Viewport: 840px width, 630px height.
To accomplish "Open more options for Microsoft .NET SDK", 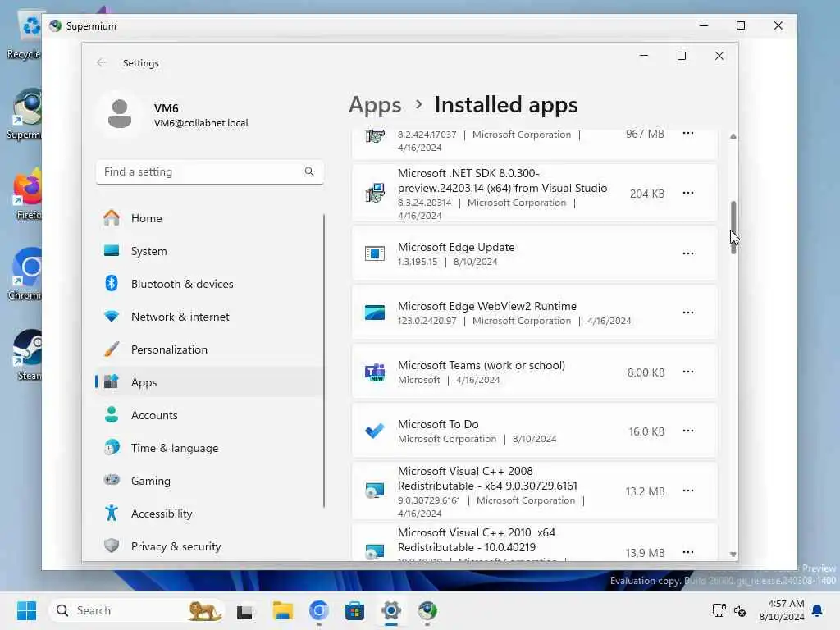I will click(x=688, y=193).
